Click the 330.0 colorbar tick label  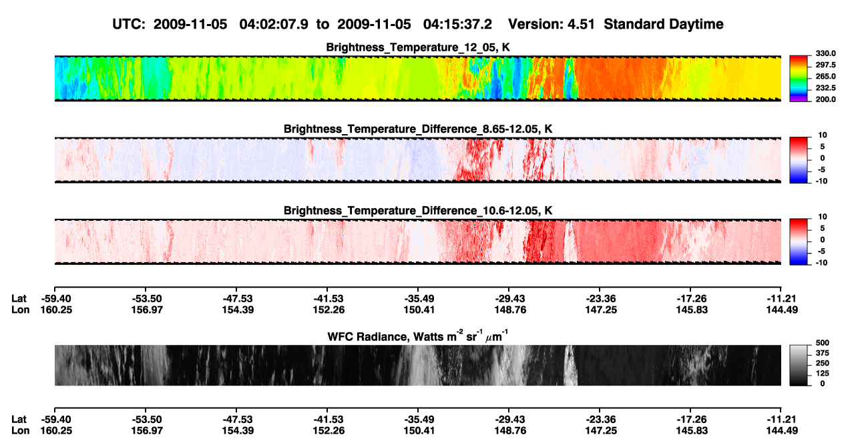[825, 53]
